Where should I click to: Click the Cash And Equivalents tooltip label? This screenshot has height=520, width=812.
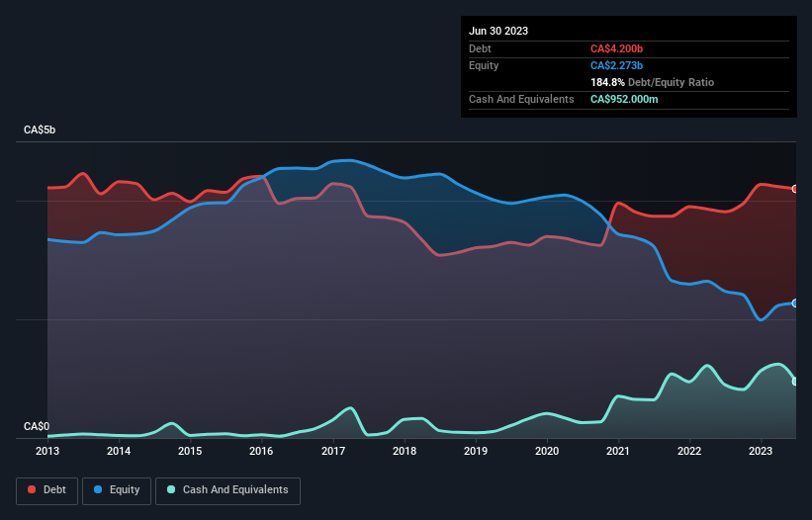[x=521, y=99]
